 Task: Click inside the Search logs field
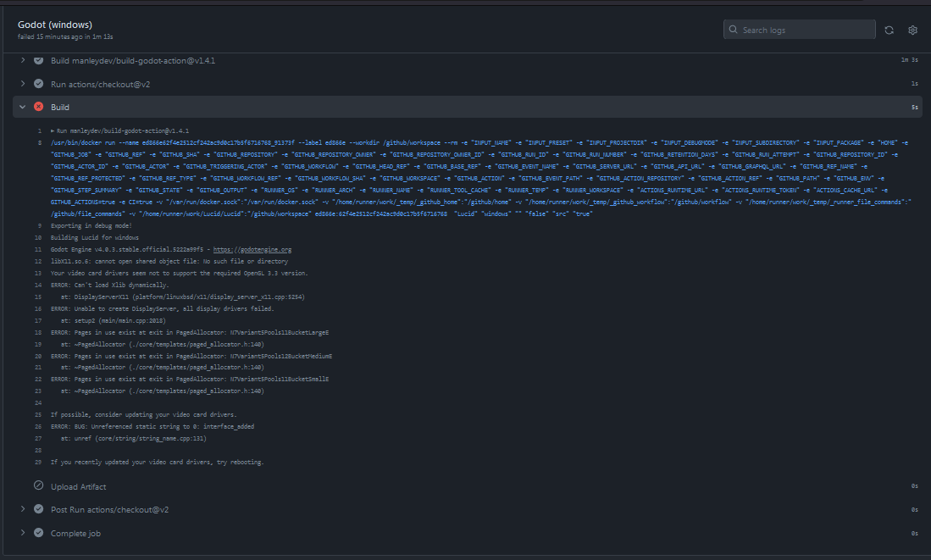pos(796,29)
